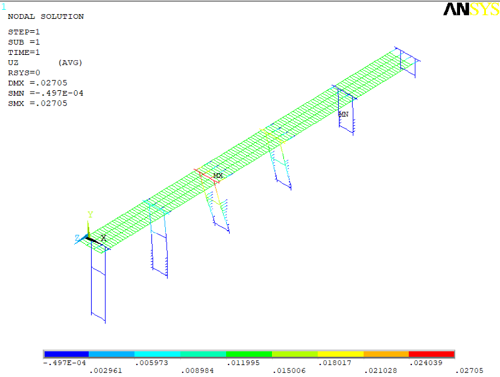
Task: Click the .02705 maximum legend value
Action: point(469,370)
